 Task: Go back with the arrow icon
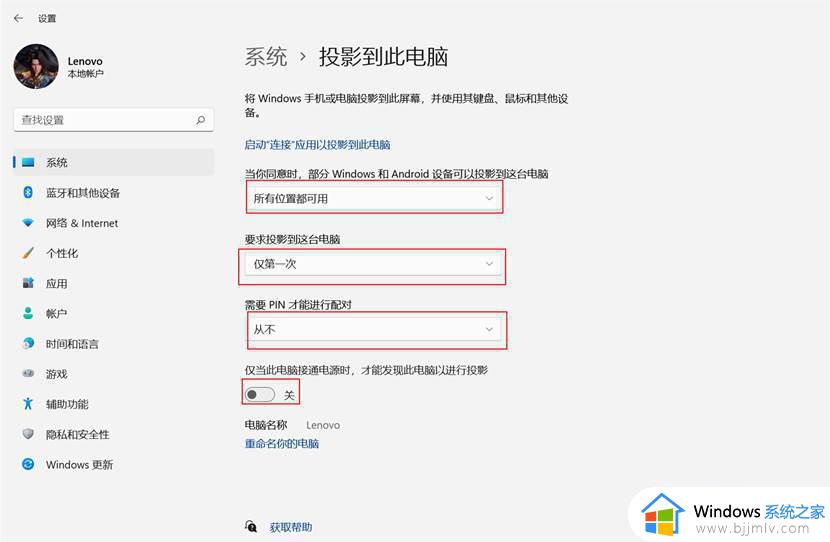(19, 18)
